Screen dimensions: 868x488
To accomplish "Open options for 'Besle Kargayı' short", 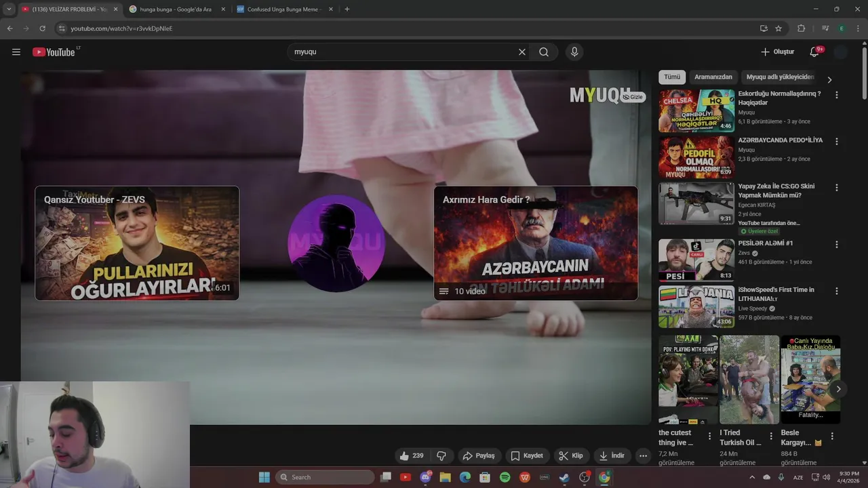I will coord(832,436).
